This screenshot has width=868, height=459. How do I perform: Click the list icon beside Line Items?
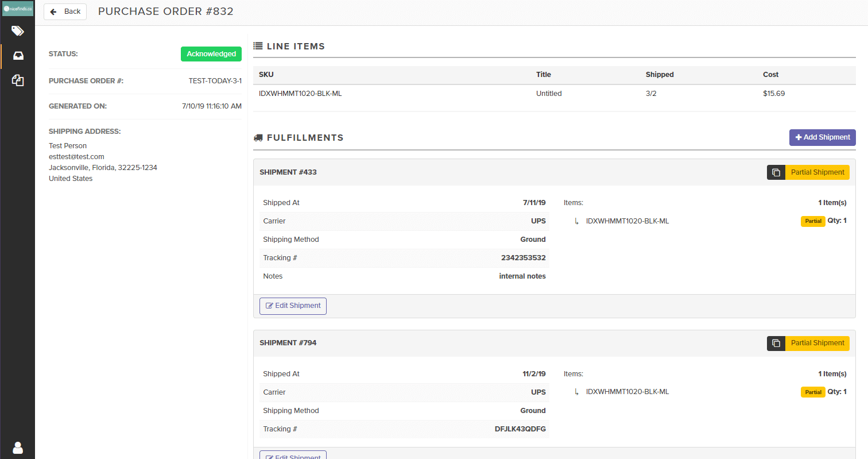tap(258, 46)
